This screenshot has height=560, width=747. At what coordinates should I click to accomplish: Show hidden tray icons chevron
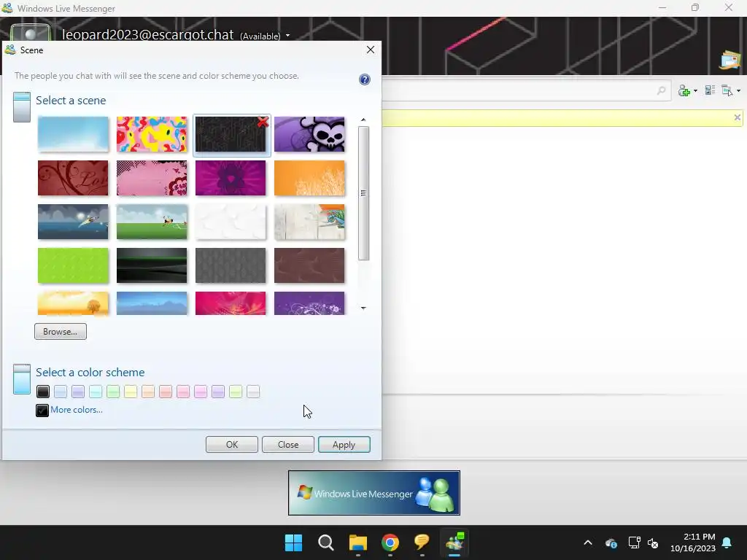coord(588,542)
